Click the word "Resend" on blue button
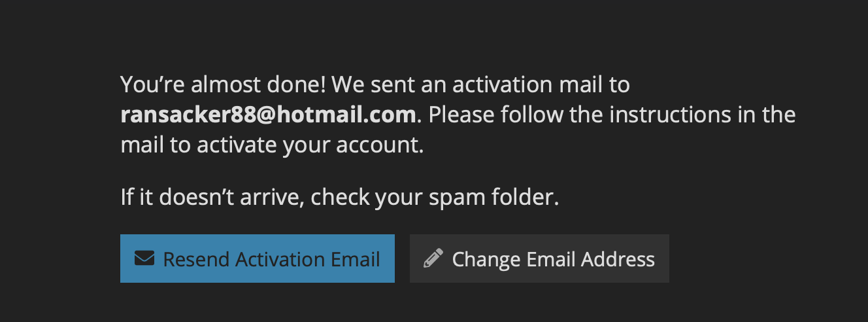Image resolution: width=868 pixels, height=322 pixels. coord(196,259)
